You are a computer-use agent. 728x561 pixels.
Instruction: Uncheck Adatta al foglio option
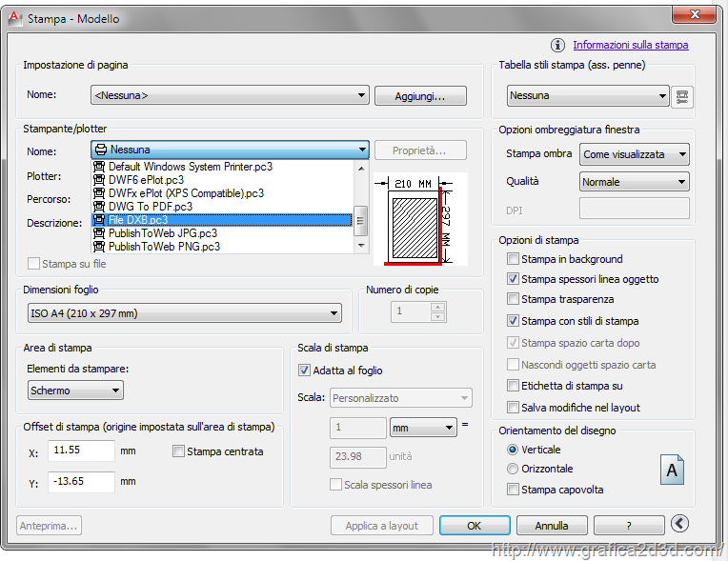(305, 371)
